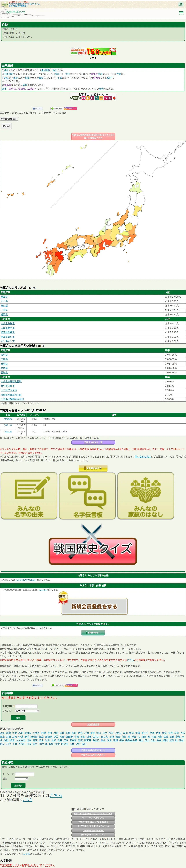The height and width of the screenshot is (868, 186).
Task: Focus the キーワード input field
Action: 24,774
